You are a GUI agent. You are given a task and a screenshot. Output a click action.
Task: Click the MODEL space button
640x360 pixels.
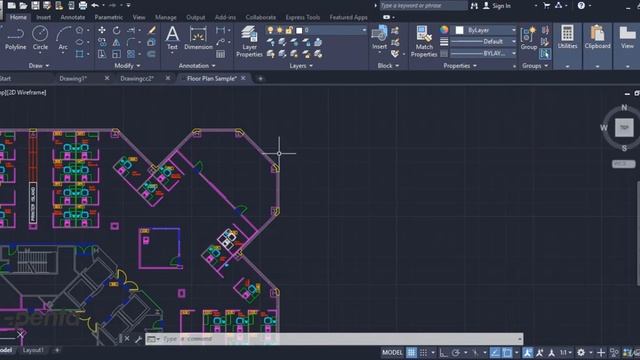tap(392, 353)
